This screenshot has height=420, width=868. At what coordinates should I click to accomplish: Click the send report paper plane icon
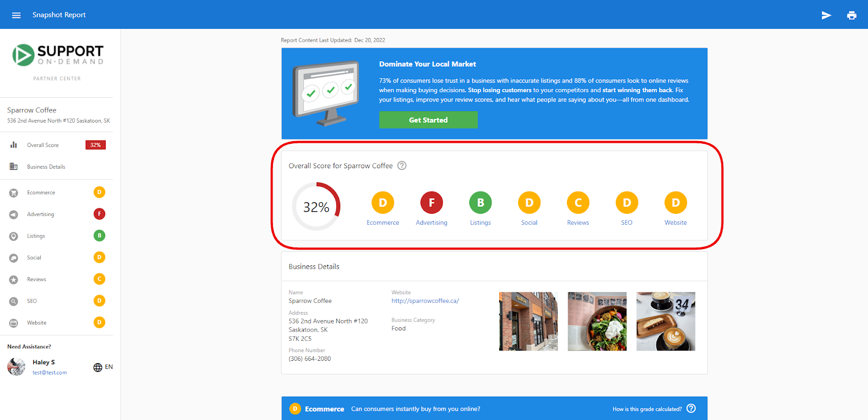click(826, 15)
